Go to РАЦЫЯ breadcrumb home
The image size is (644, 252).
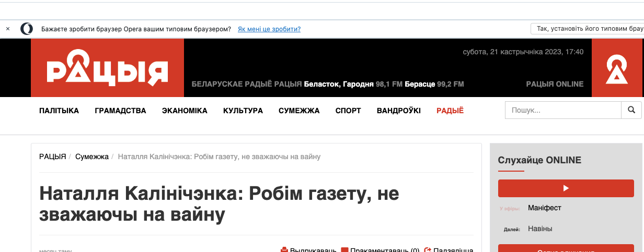pyautogui.click(x=53, y=157)
